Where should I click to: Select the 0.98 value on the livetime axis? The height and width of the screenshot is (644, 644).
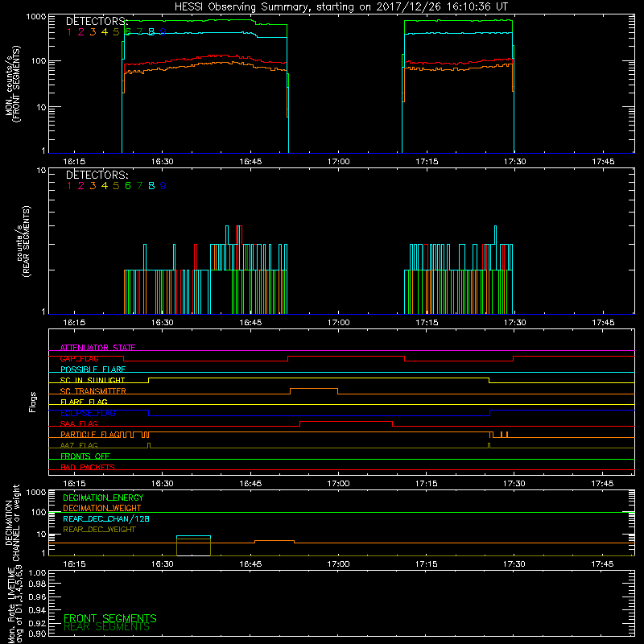pyautogui.click(x=37, y=584)
